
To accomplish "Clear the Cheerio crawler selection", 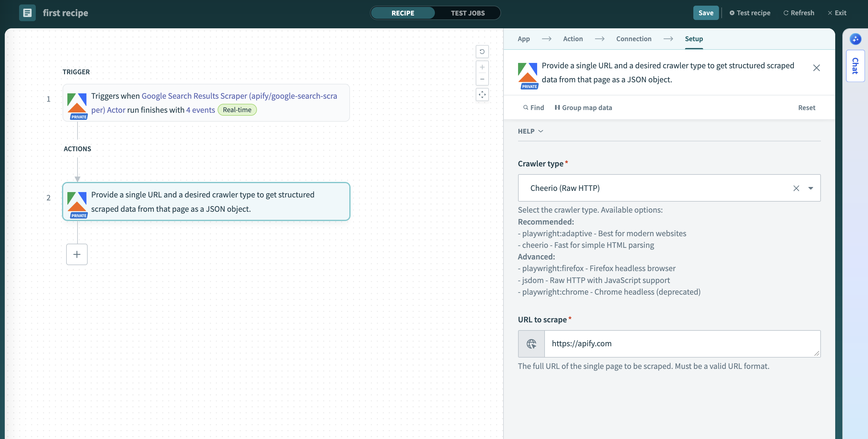I will point(796,188).
